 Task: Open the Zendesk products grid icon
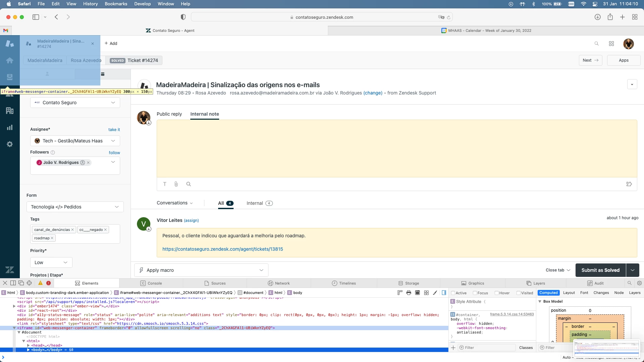pyautogui.click(x=611, y=44)
